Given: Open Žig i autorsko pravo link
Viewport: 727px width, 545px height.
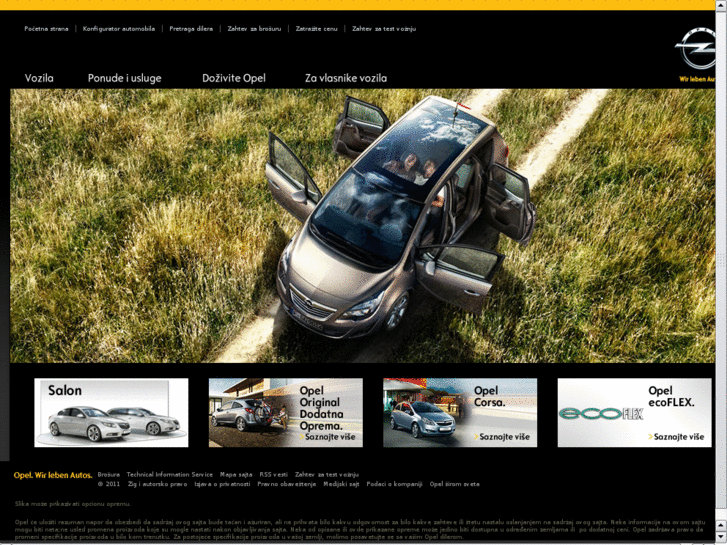Looking at the screenshot, I should pyautogui.click(x=158, y=484).
